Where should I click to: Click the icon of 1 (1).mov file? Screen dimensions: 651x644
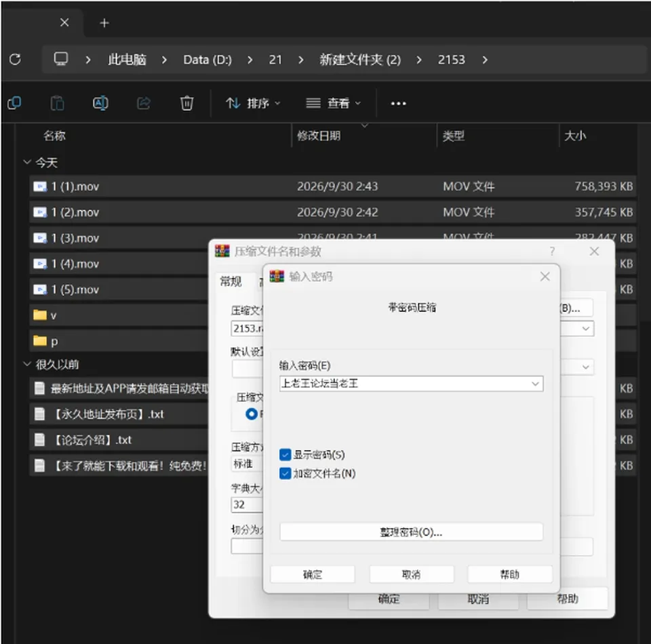click(x=40, y=186)
